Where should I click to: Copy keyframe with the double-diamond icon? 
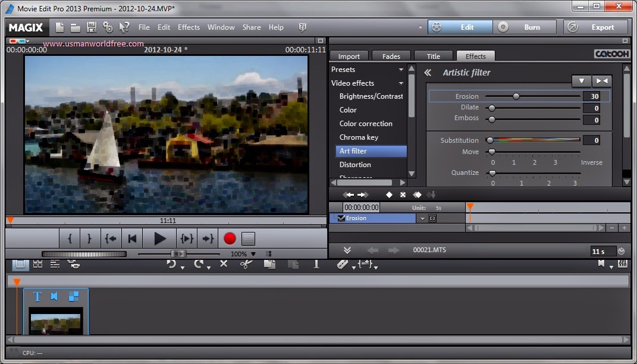pos(417,195)
